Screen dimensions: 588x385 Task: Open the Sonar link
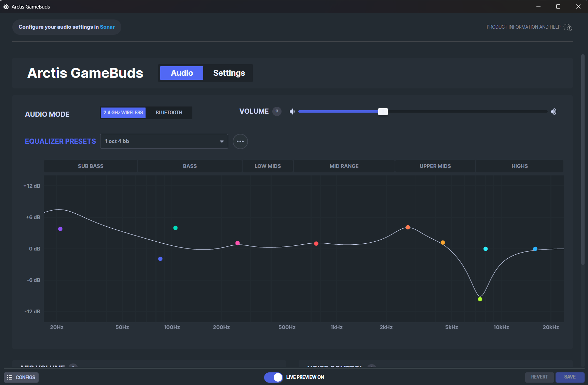(107, 27)
